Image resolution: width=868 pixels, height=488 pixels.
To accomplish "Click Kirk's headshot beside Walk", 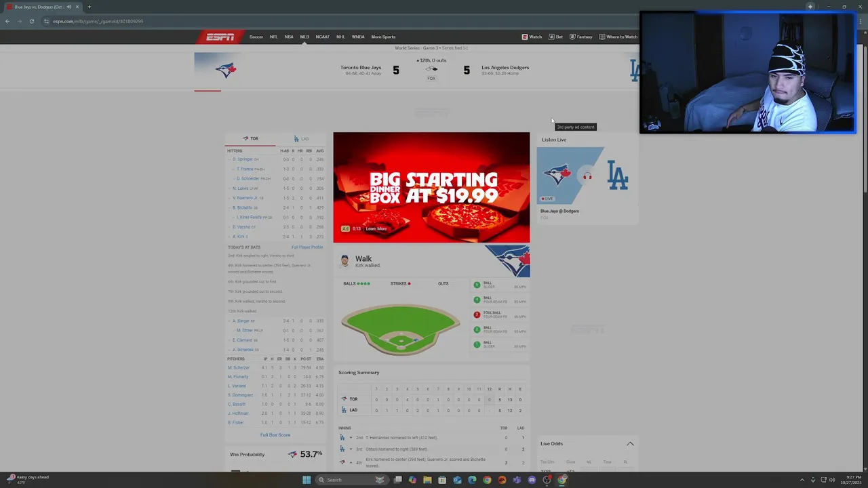I will coord(344,261).
